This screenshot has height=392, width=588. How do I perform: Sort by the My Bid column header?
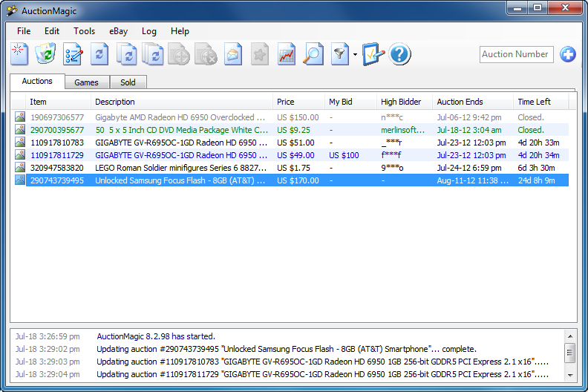[x=350, y=102]
